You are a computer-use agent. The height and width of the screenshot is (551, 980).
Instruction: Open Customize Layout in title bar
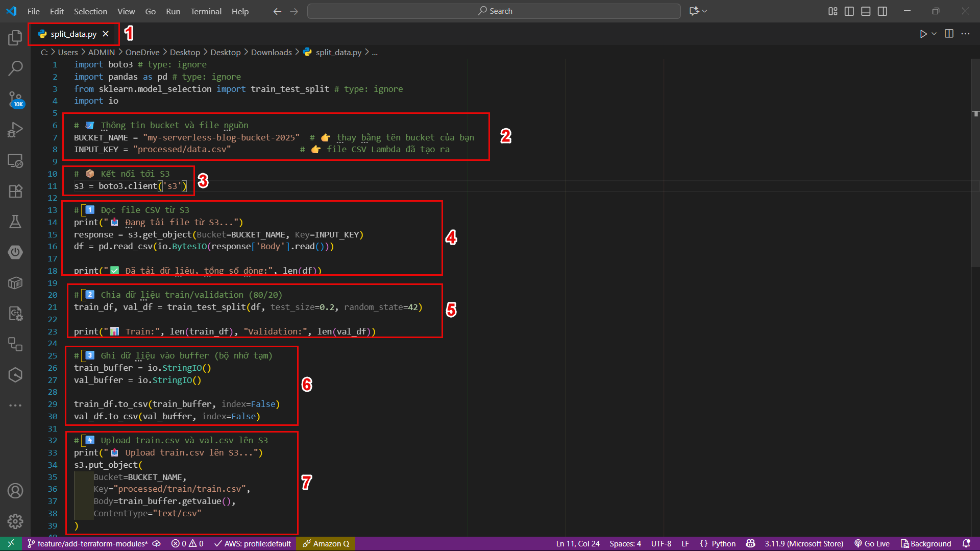click(833, 11)
